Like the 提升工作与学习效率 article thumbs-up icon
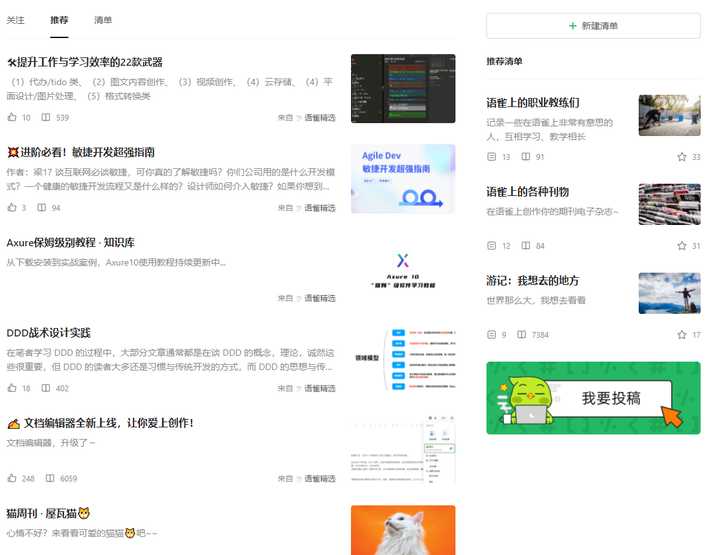720x555 pixels. click(x=12, y=117)
